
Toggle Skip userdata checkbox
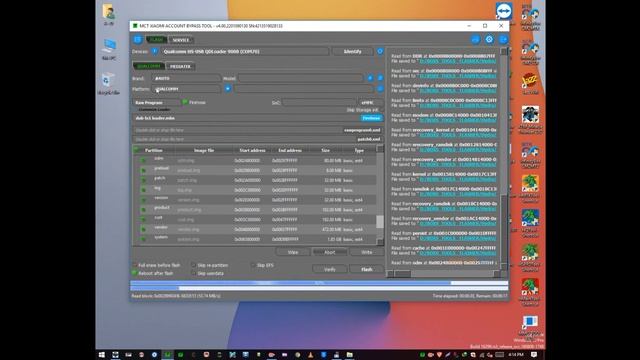(193, 273)
